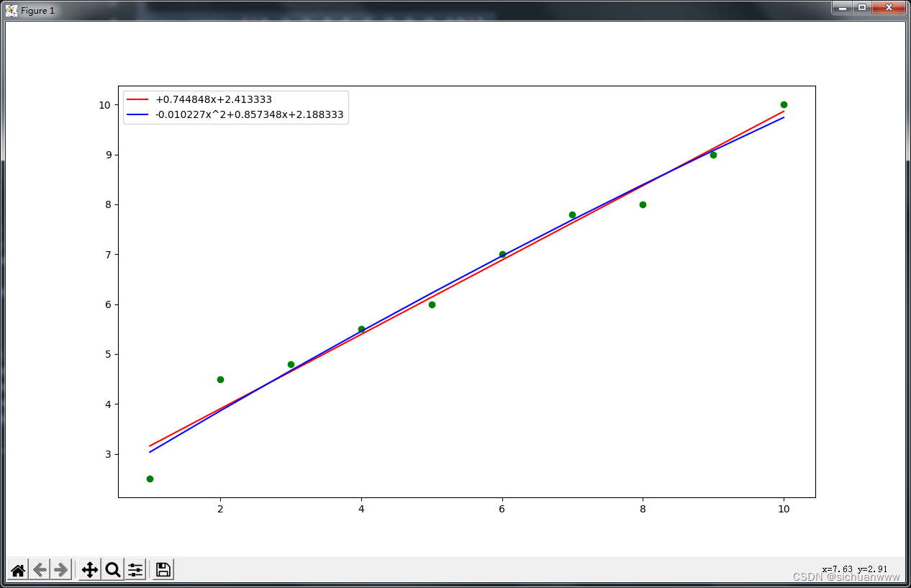Click x-axis tick label 2
The height and width of the screenshot is (588, 911).
tap(220, 509)
